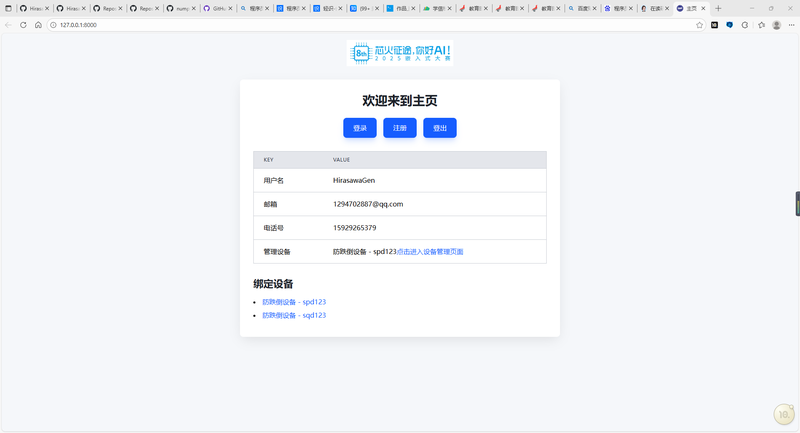Click the 登录 button
Image resolution: width=800 pixels, height=433 pixels.
(x=360, y=128)
